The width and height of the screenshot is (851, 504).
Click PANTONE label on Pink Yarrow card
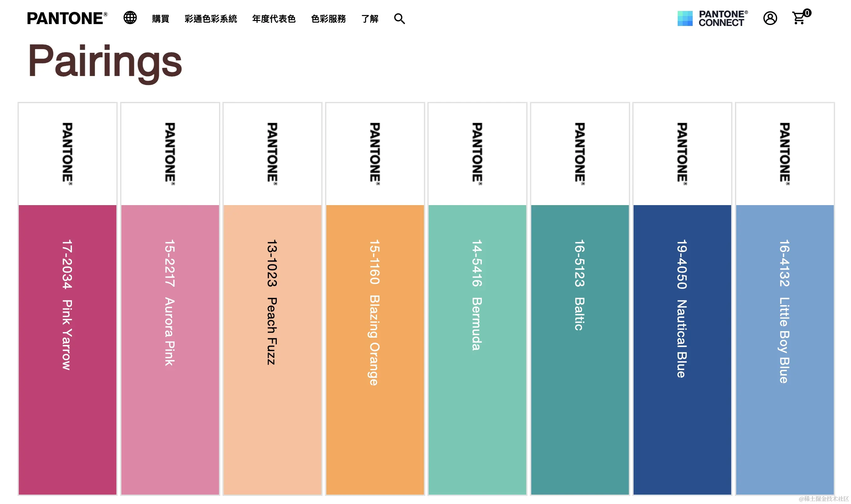click(x=67, y=154)
